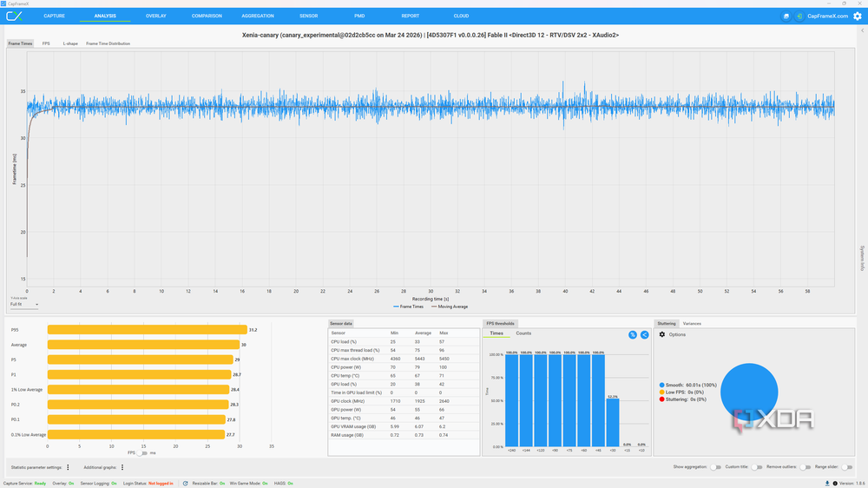Click the 'RAM usage (GB)' sensor row
868x488 pixels.
pos(403,435)
